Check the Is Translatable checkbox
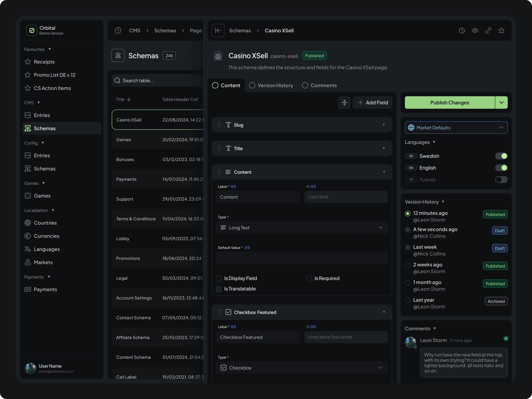 pos(219,289)
